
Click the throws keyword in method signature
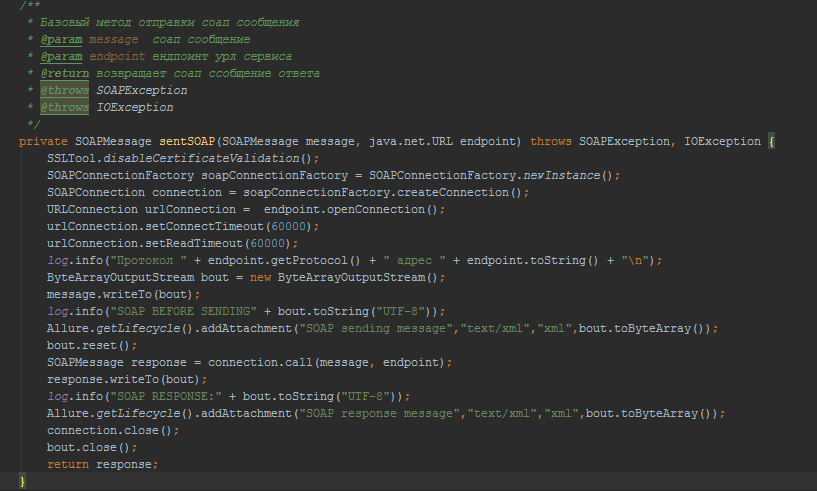pyautogui.click(x=551, y=142)
